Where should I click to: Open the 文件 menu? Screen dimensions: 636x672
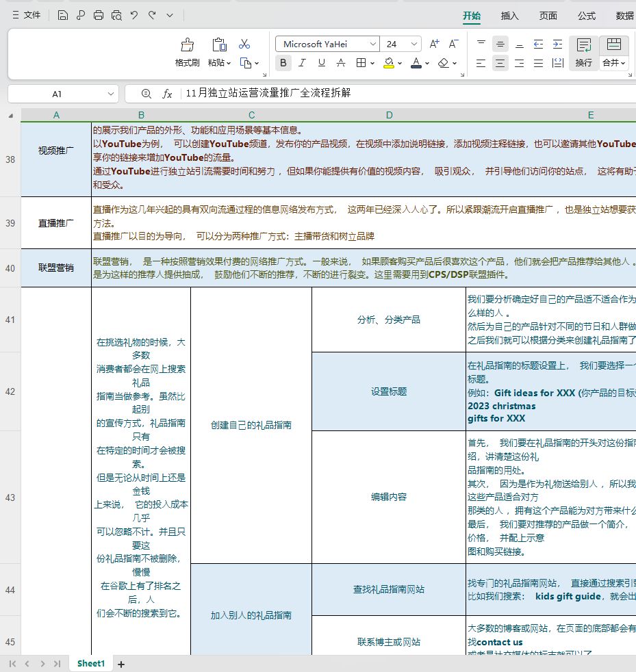27,16
